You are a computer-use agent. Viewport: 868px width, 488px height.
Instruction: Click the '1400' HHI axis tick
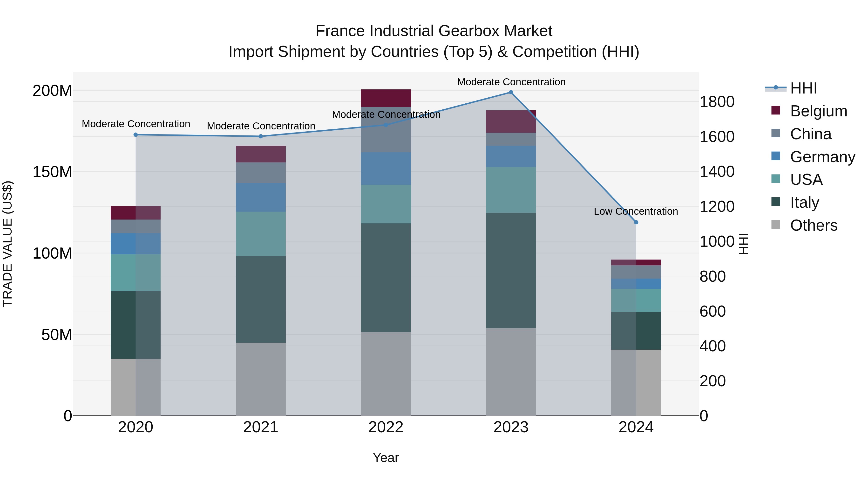(x=717, y=171)
